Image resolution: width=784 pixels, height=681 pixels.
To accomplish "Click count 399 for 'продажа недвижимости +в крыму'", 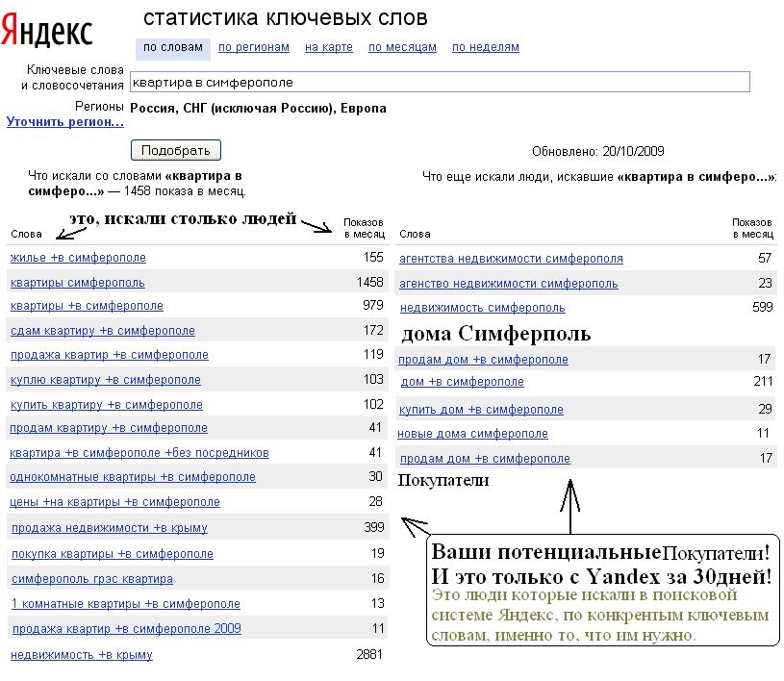I will pos(374,527).
